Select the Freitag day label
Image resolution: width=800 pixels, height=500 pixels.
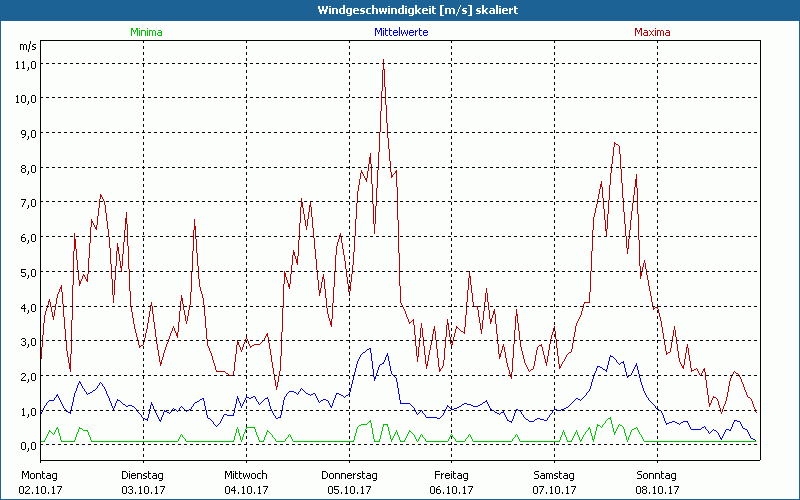point(452,475)
